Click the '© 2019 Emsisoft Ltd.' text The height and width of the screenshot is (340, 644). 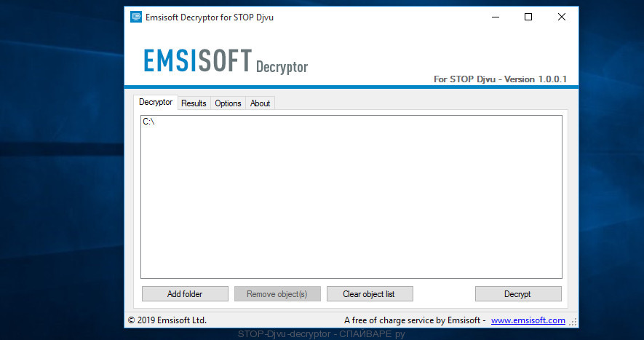[x=167, y=320]
